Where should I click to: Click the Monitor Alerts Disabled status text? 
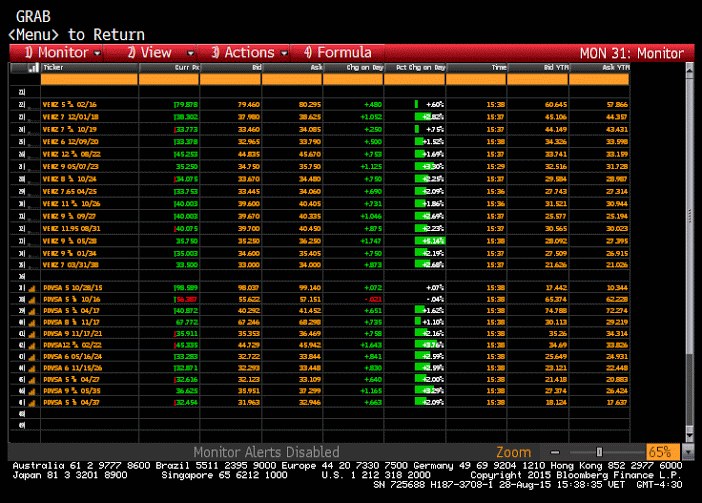[266, 452]
